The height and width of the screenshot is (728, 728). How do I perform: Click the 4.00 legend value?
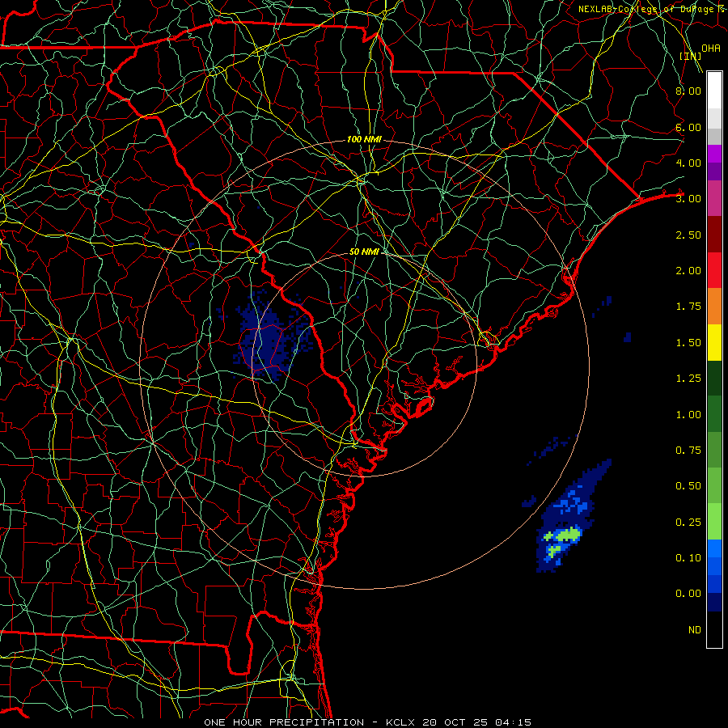pyautogui.click(x=688, y=163)
